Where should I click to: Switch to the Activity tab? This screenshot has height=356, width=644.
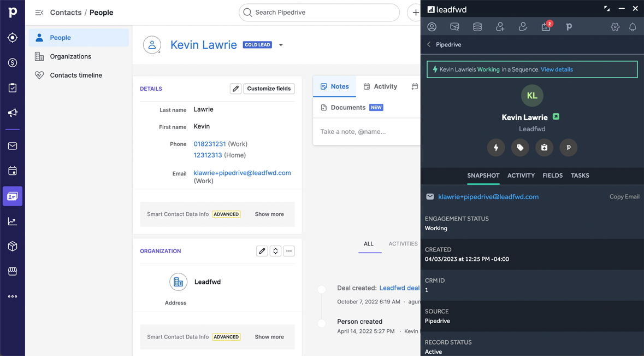tap(380, 86)
